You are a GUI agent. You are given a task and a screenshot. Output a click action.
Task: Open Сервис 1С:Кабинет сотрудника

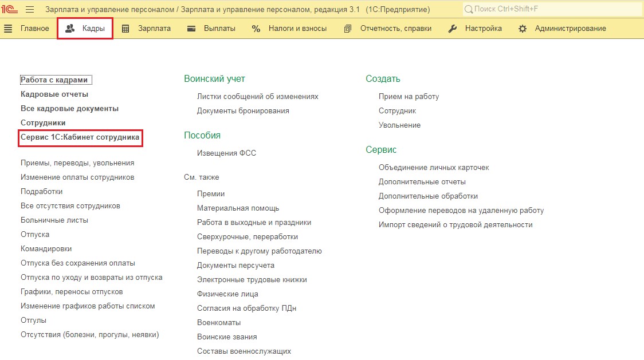tap(80, 137)
